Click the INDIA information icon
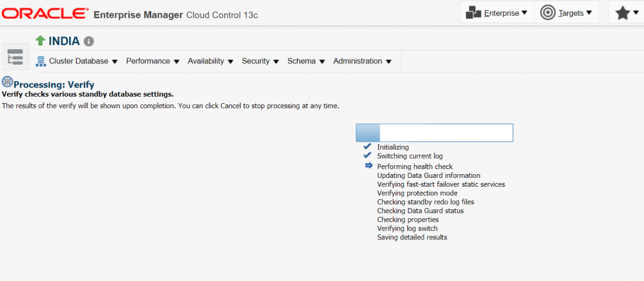Viewport: 644px width, 281px height. click(x=89, y=41)
